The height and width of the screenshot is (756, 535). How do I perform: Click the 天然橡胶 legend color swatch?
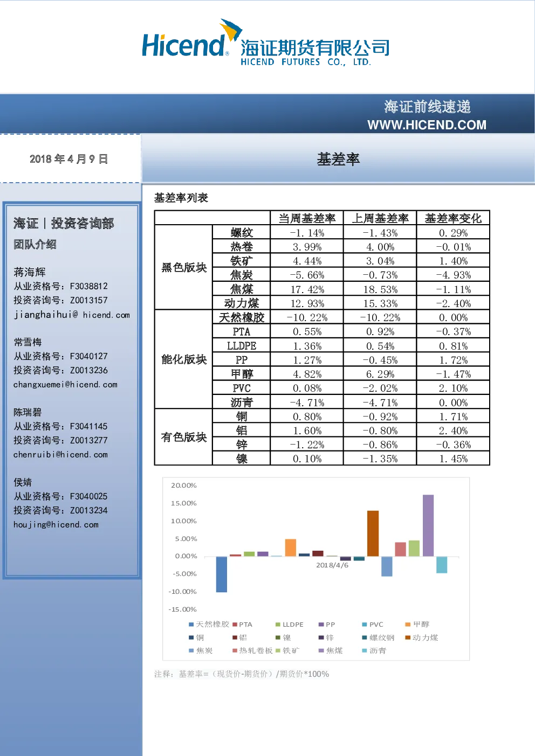tap(191, 625)
